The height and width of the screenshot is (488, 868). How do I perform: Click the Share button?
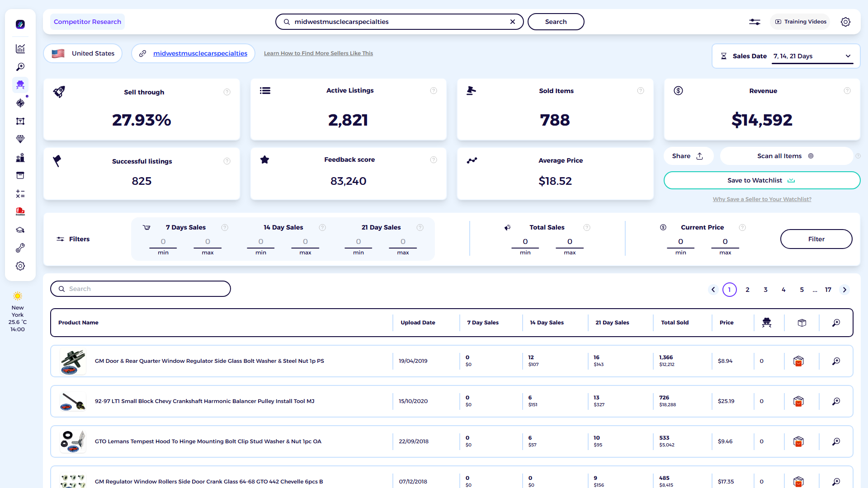coord(688,156)
